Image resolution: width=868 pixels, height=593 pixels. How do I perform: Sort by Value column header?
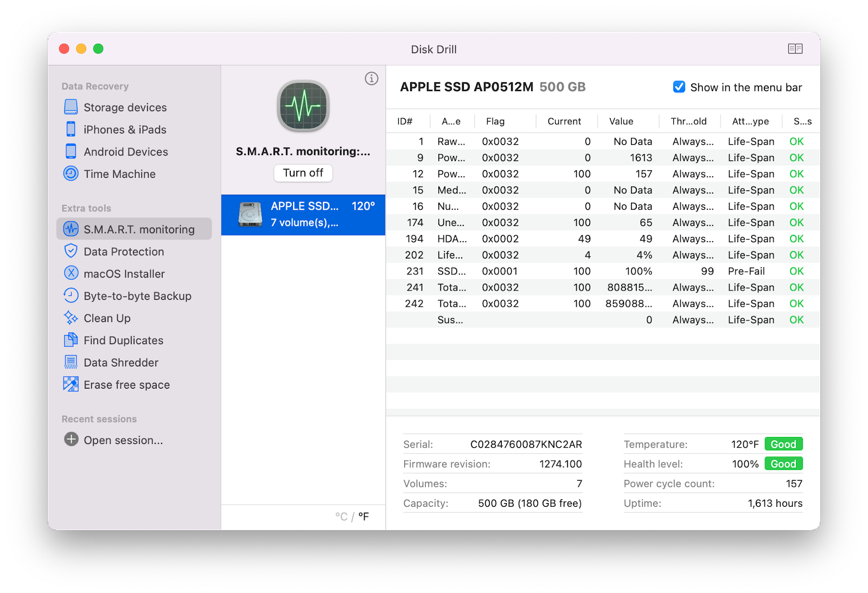(628, 121)
